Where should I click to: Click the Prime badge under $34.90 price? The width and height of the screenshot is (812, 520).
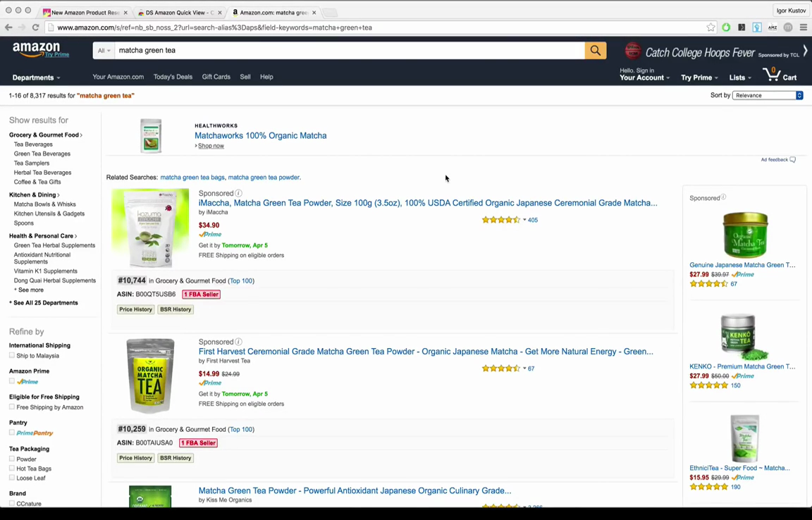pos(210,235)
